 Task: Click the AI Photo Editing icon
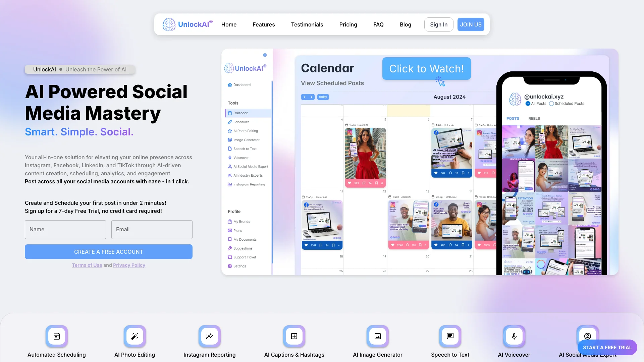click(x=135, y=337)
